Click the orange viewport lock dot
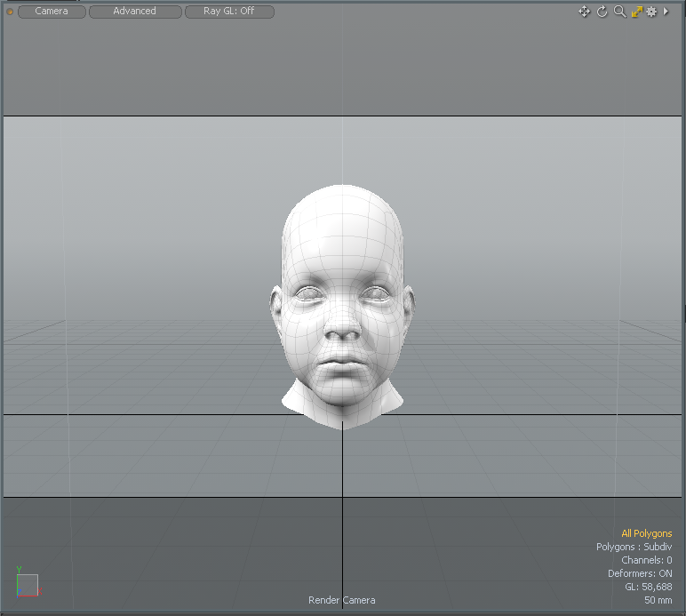Viewport: 686px width, 616px height. [11, 12]
